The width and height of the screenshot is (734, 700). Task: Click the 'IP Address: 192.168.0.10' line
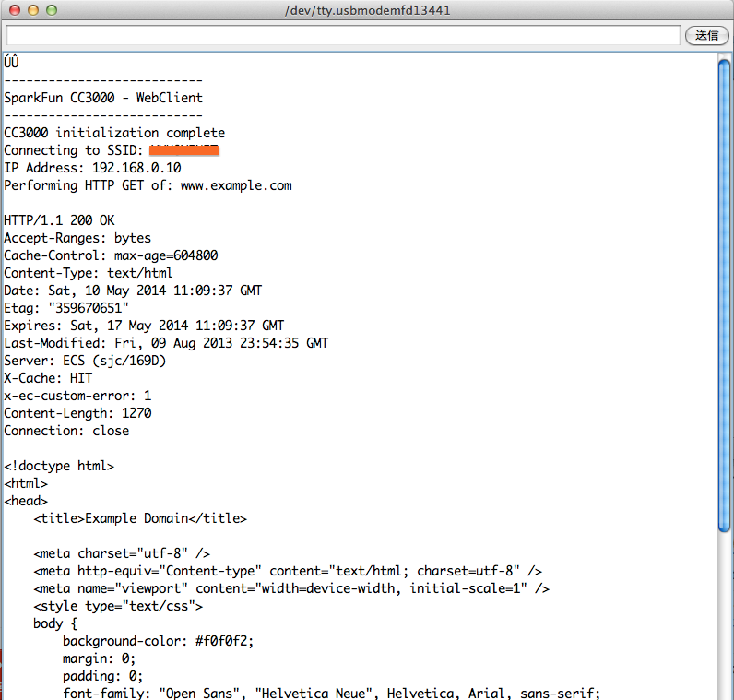click(93, 168)
